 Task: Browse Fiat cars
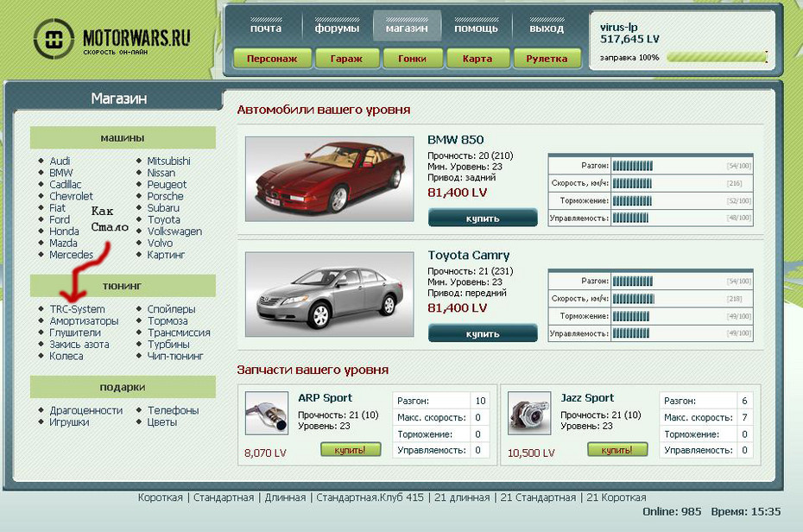coord(57,208)
